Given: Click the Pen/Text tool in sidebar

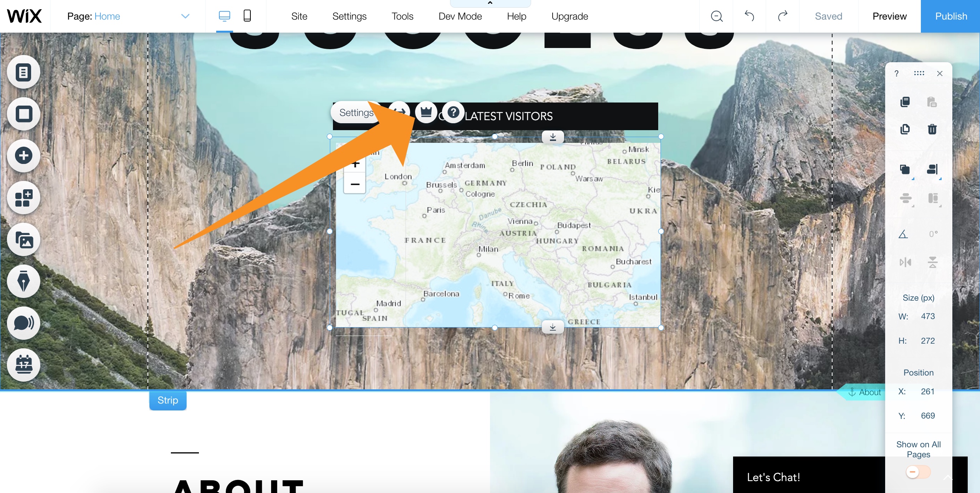Looking at the screenshot, I should (23, 281).
